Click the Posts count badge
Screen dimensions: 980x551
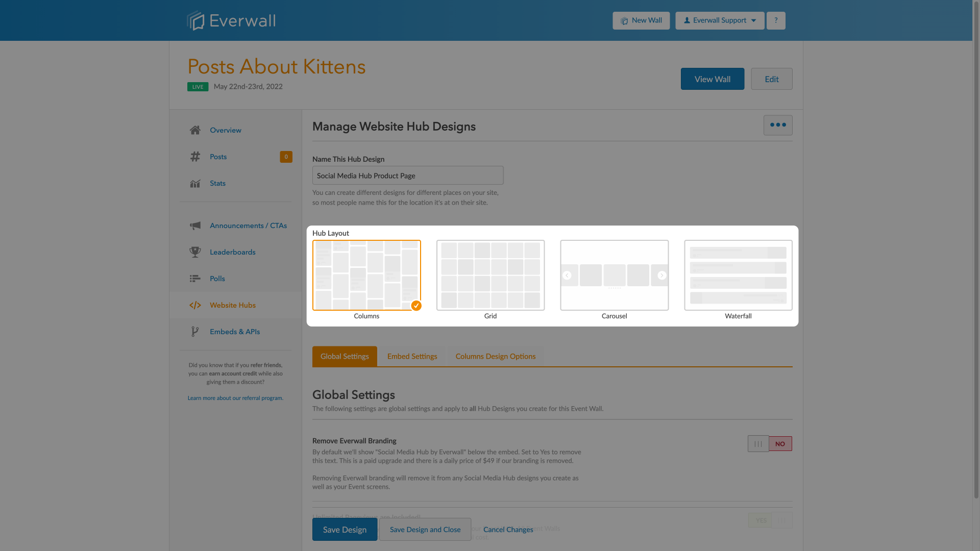pos(286,157)
